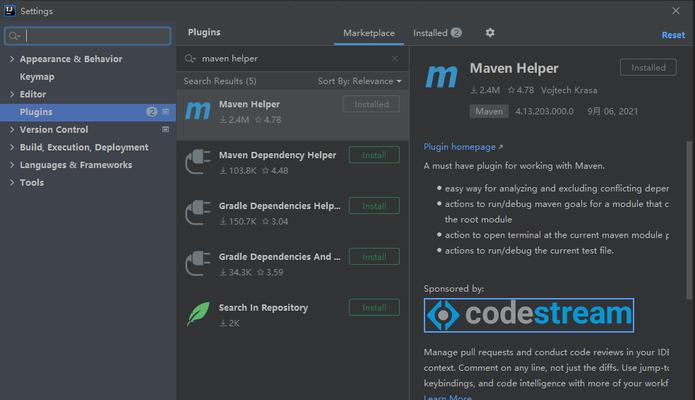
Task: Click the IntelliJ icon in title bar
Action: 9,10
